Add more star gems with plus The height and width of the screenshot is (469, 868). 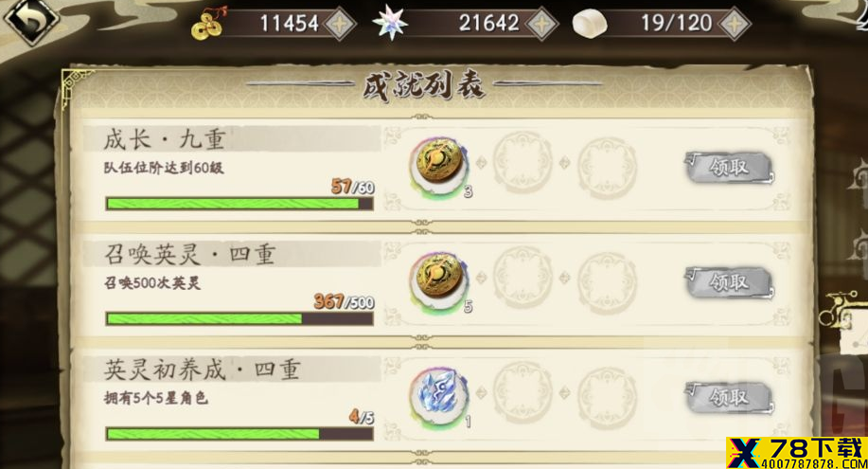(540, 24)
